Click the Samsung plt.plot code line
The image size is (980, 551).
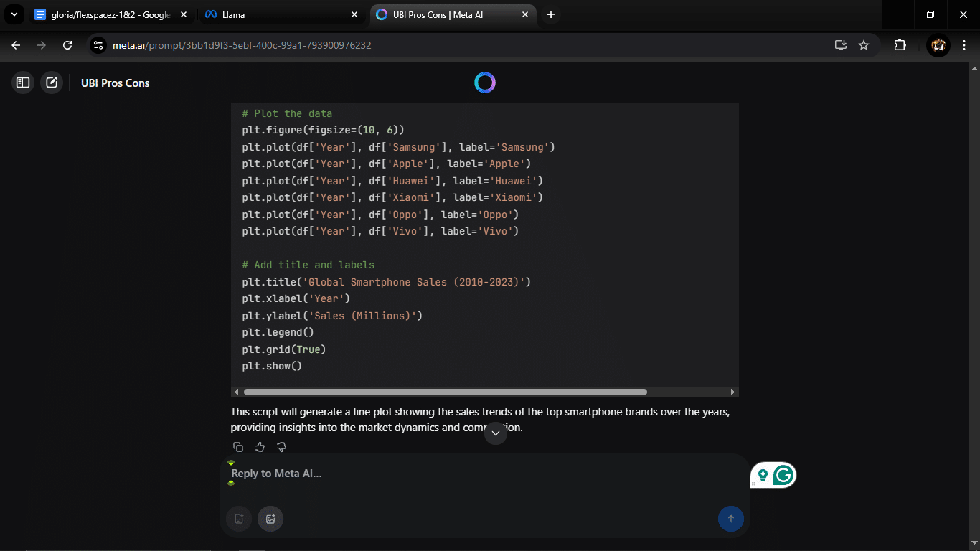tap(399, 147)
